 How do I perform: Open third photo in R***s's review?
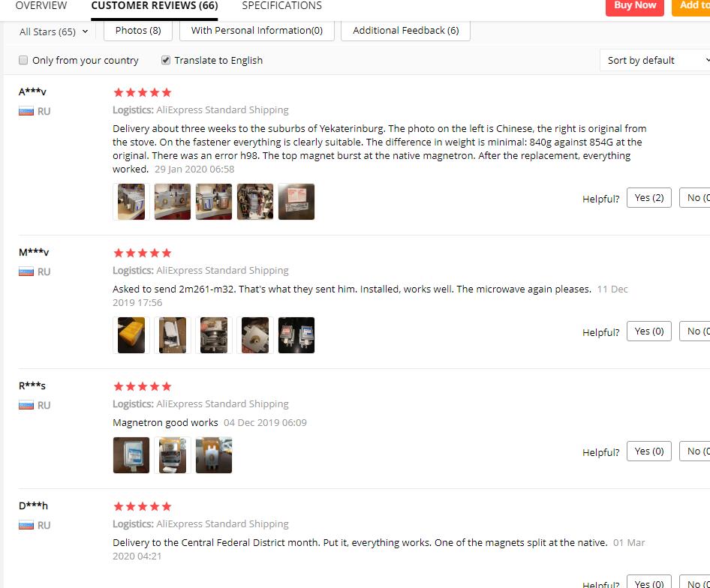point(214,455)
